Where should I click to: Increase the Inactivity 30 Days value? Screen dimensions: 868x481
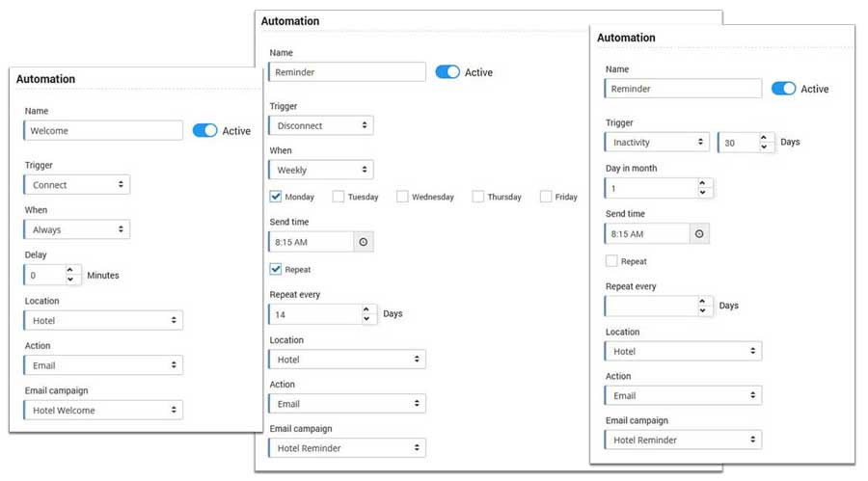coord(764,137)
